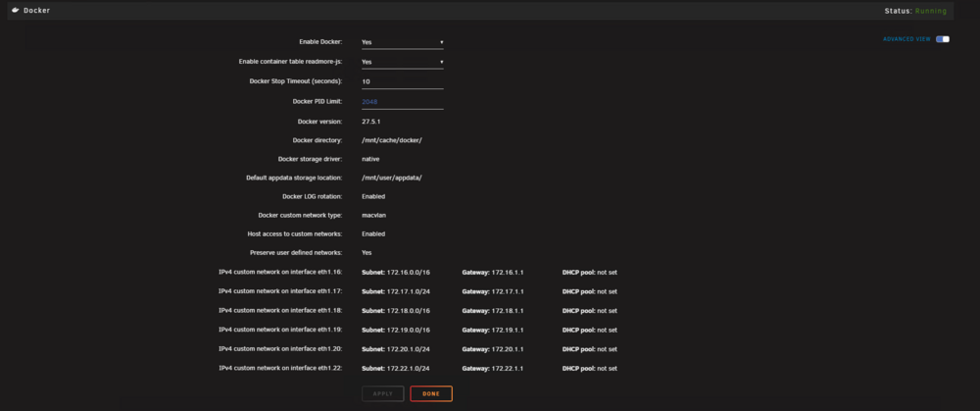Viewport: 980px width, 411px height.
Task: Click the gateway 172.20.1.1
Action: [508, 349]
